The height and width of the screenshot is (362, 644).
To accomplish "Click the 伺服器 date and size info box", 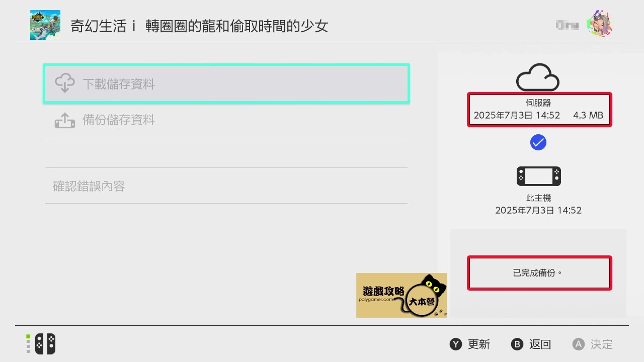I will coord(539,110).
